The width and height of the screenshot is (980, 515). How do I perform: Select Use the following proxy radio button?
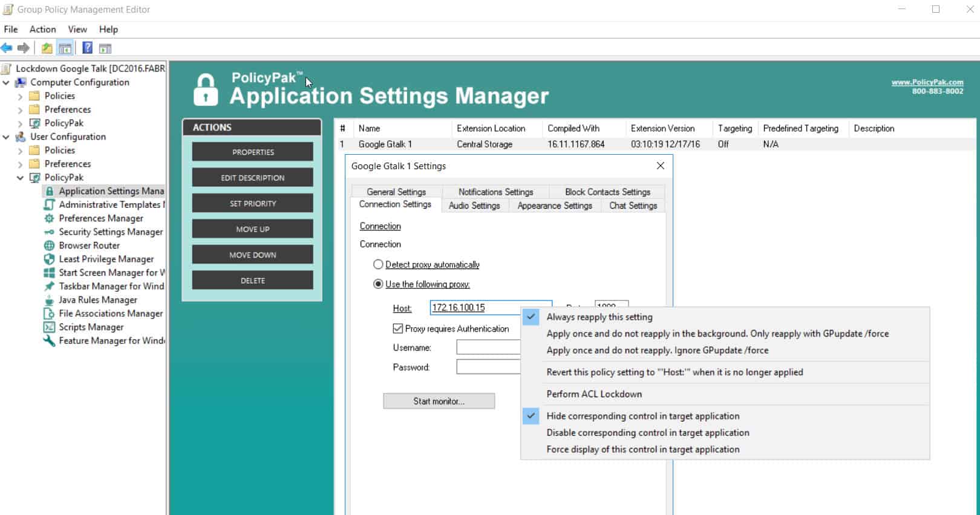pyautogui.click(x=378, y=283)
